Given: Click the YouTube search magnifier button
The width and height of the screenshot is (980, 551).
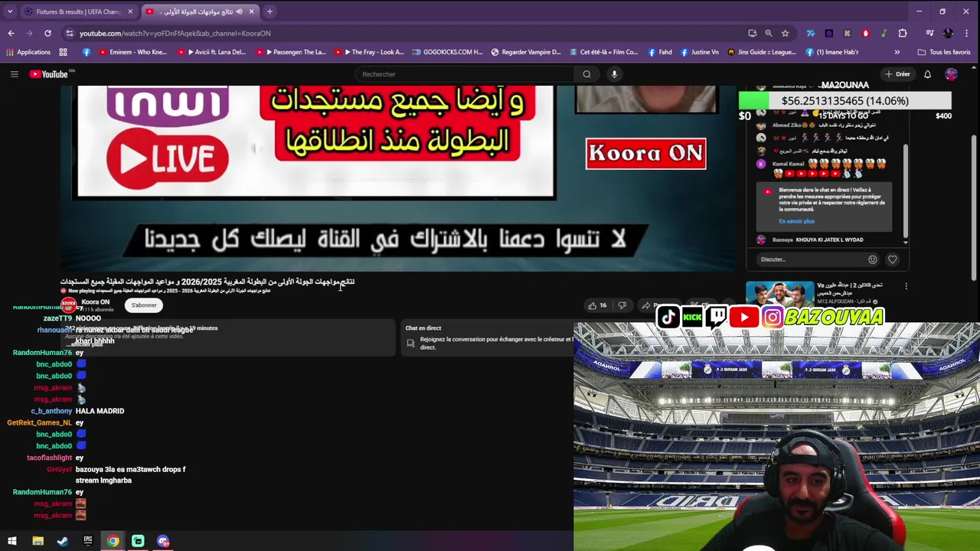Looking at the screenshot, I should pos(586,74).
